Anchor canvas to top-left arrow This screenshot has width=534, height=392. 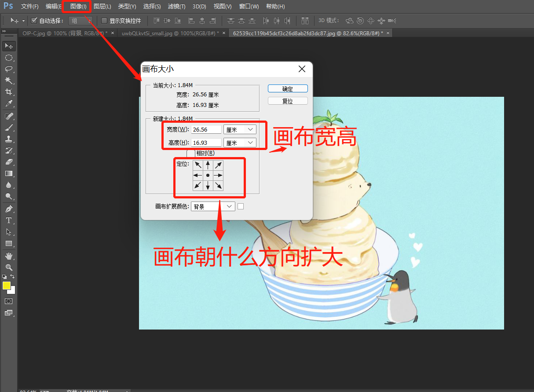coord(198,165)
